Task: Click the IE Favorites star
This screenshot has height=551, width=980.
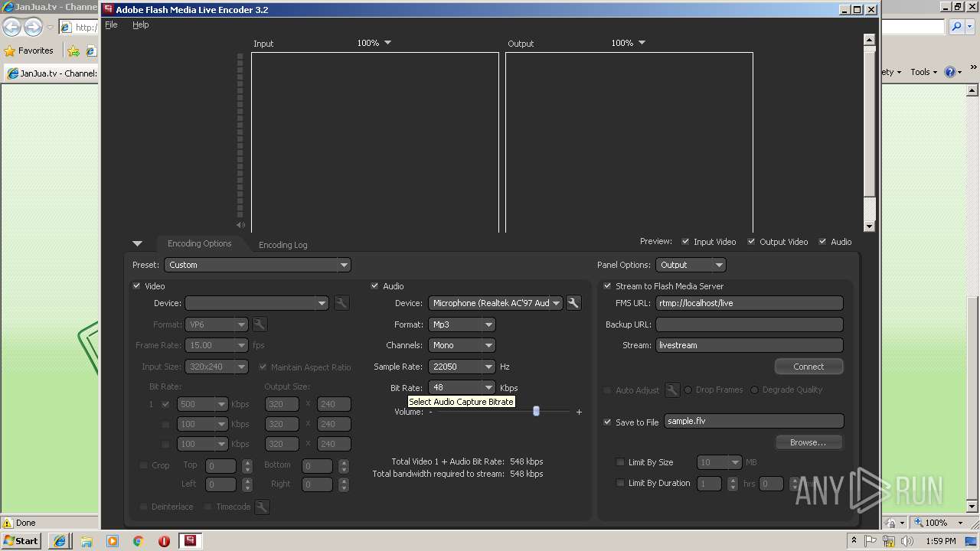Action: [10, 51]
